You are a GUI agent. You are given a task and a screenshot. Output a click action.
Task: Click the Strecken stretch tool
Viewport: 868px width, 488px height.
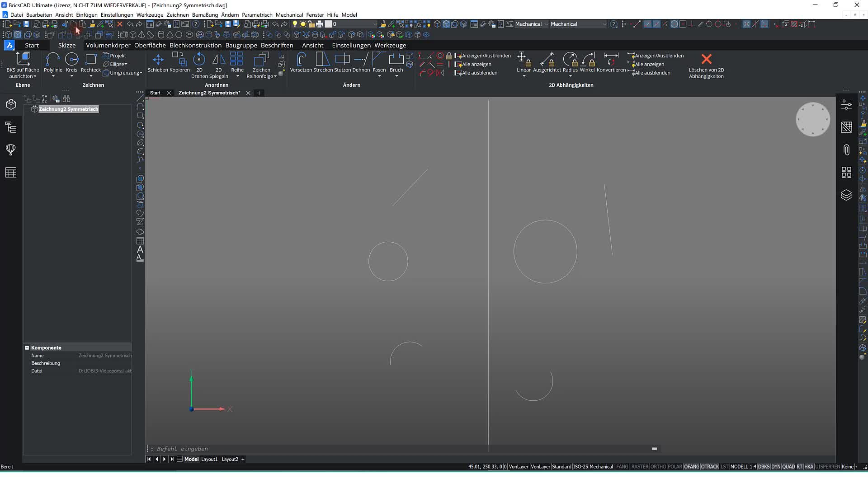(323, 63)
